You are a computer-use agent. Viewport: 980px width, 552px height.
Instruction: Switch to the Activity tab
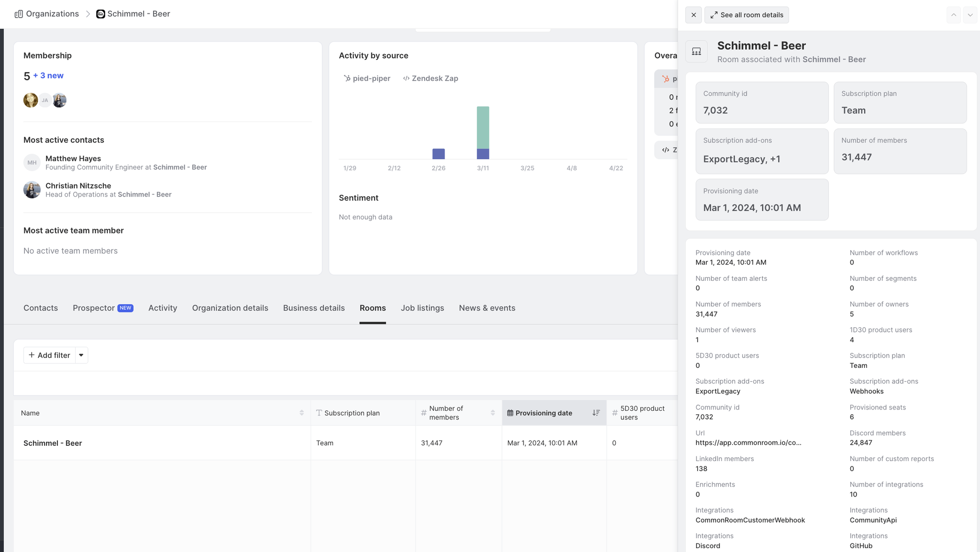pyautogui.click(x=163, y=308)
